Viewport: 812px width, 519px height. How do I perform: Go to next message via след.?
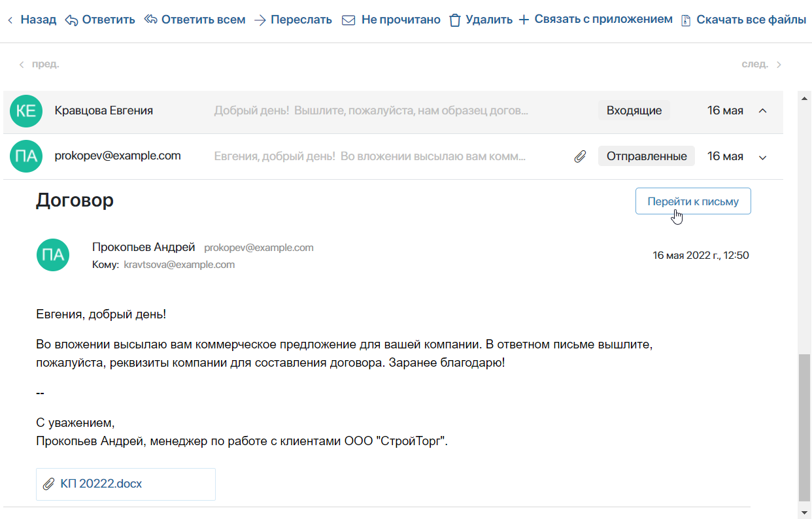click(762, 64)
